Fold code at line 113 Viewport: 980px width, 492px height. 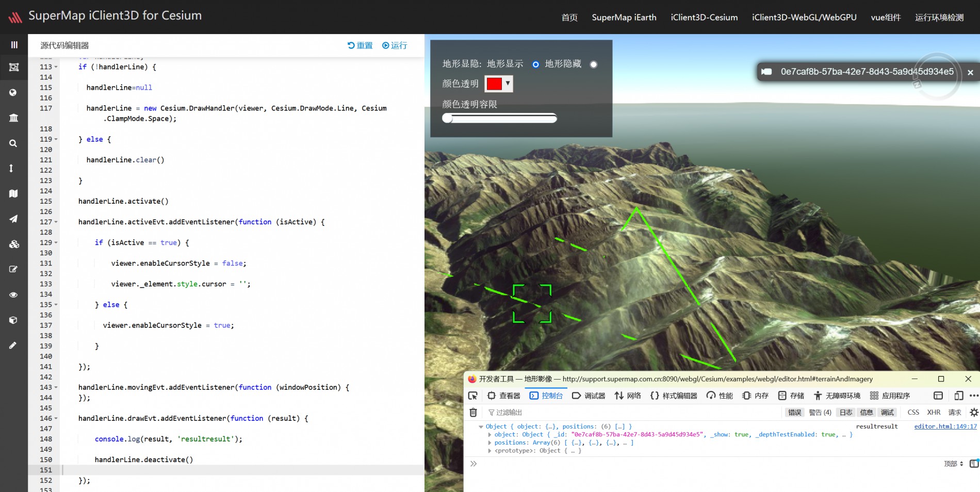(x=56, y=67)
